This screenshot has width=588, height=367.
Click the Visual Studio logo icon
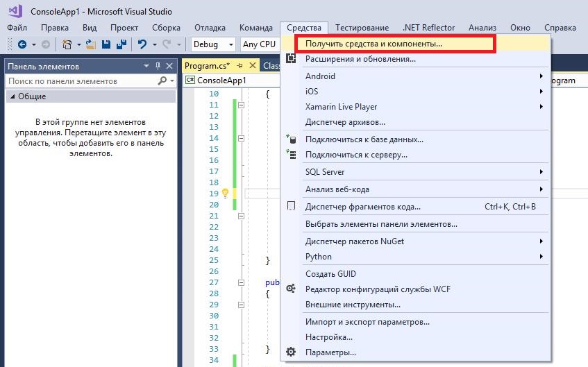pyautogui.click(x=15, y=11)
